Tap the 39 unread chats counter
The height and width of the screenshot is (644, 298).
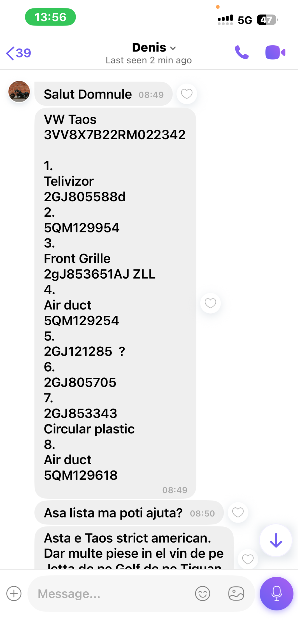[23, 53]
